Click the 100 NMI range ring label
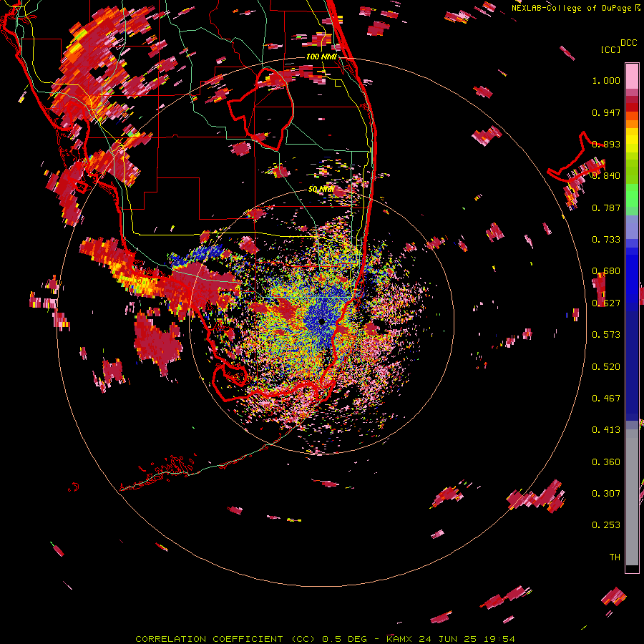 321,57
